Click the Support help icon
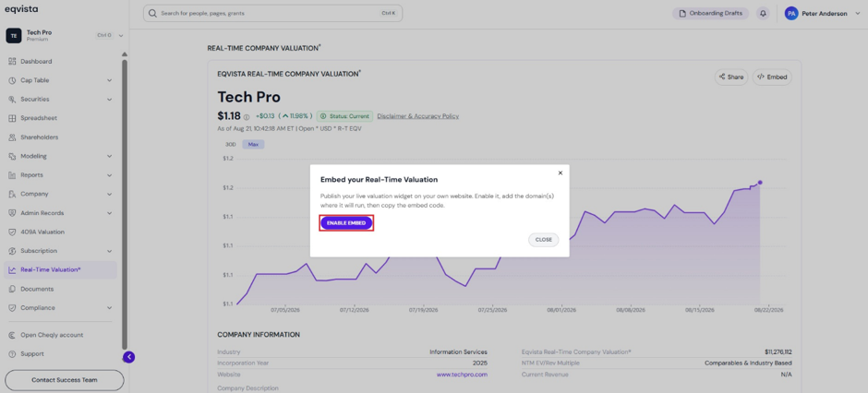The width and height of the screenshot is (868, 393). coord(12,353)
